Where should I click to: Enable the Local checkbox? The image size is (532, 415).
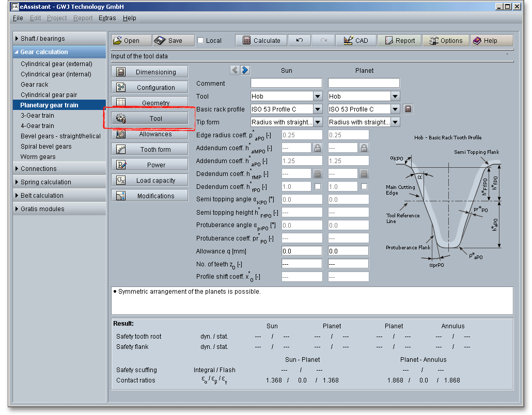coord(201,41)
